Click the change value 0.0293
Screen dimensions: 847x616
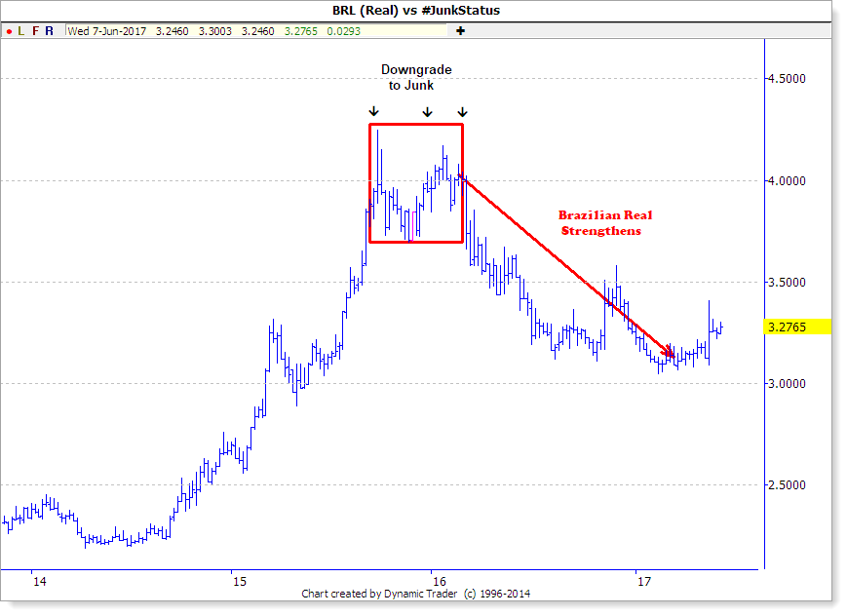(343, 31)
